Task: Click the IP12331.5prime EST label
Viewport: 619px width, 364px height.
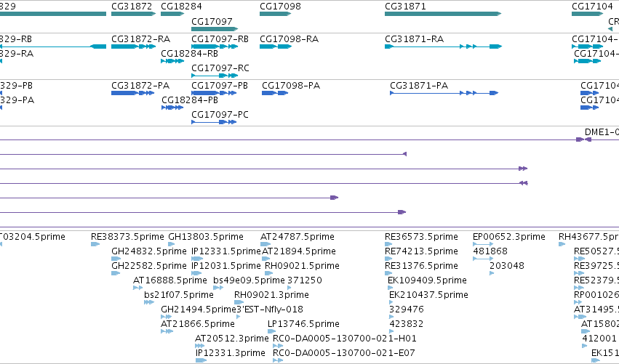Action: click(x=225, y=251)
